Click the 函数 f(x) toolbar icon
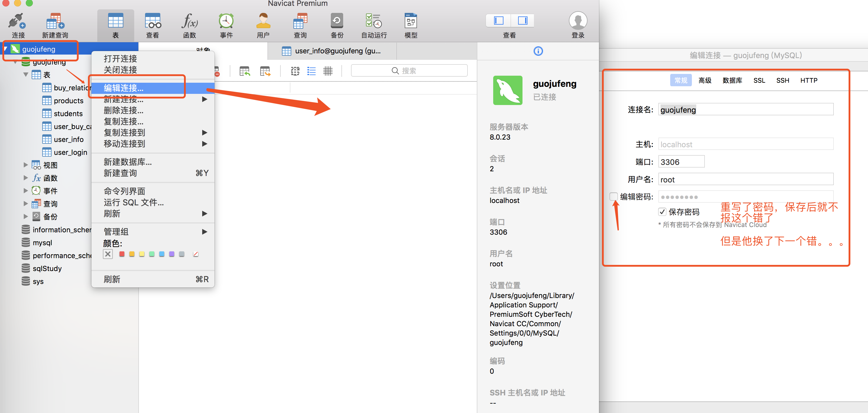This screenshot has height=413, width=868. point(189,21)
